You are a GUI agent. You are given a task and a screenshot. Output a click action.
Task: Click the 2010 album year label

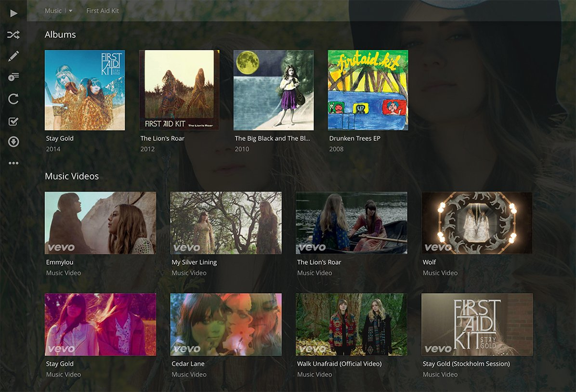point(242,149)
